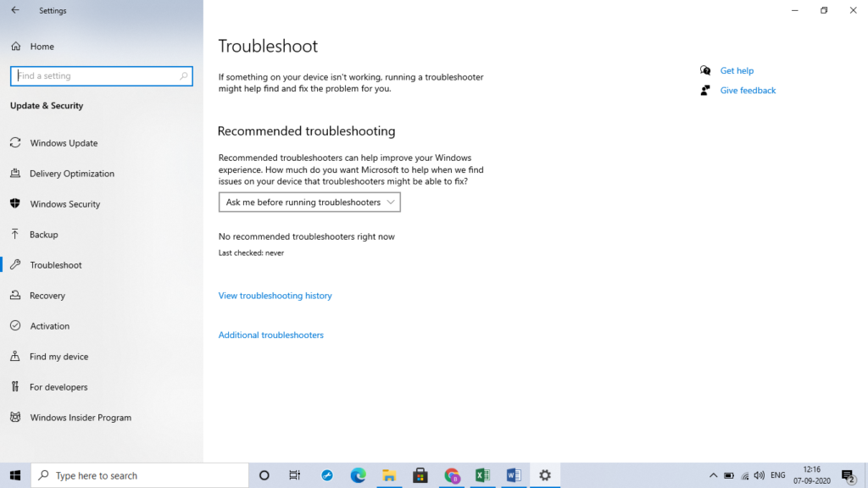Click the Find my device icon
This screenshot has height=488, width=868.
pyautogui.click(x=15, y=357)
